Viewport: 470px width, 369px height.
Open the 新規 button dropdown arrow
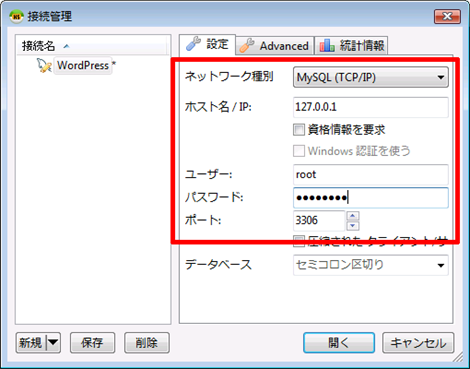pos(53,342)
